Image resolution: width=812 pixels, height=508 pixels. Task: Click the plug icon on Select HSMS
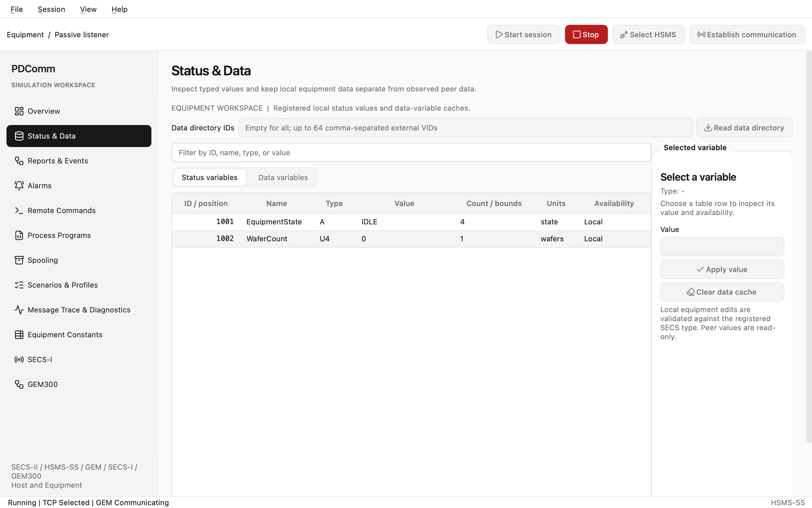(624, 35)
